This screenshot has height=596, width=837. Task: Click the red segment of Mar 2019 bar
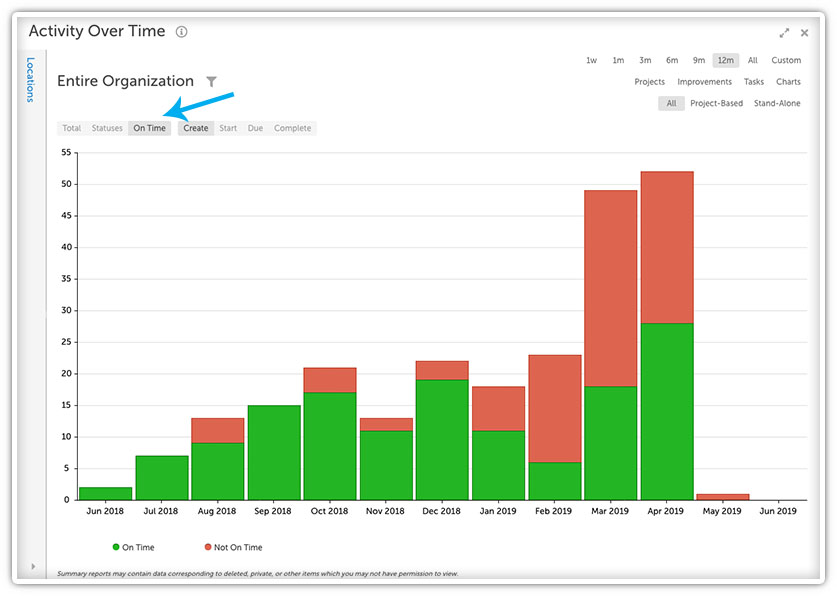coord(611,288)
